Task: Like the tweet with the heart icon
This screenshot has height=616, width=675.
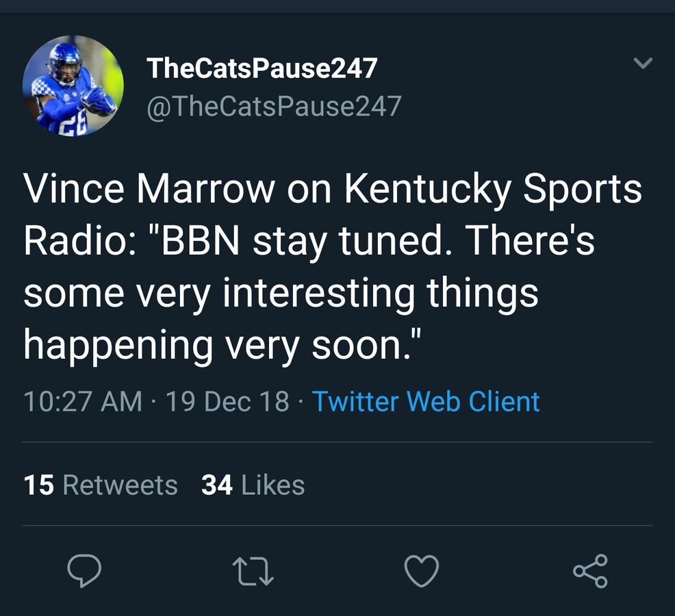Action: tap(421, 571)
